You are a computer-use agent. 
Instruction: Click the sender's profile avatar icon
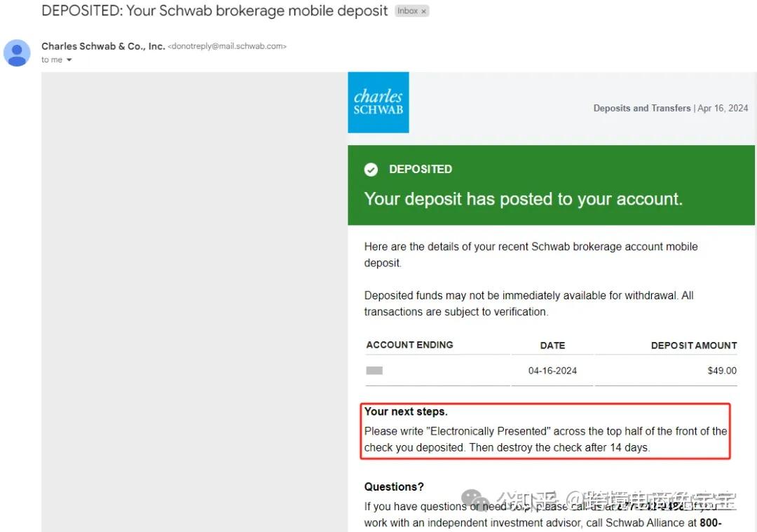pyautogui.click(x=17, y=53)
